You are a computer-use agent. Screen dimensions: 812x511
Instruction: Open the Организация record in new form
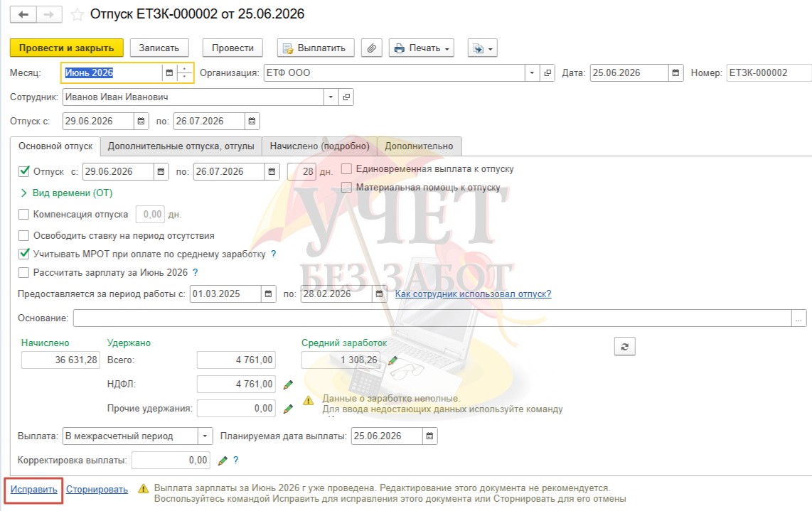click(x=547, y=73)
